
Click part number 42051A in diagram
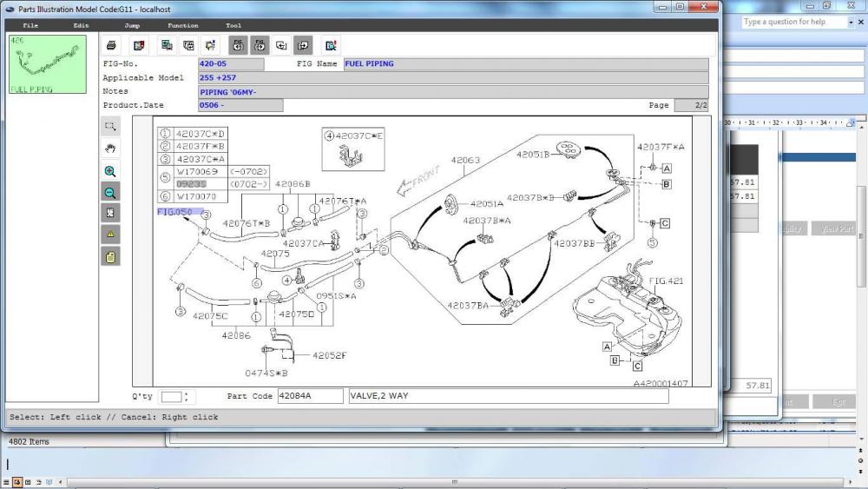[x=487, y=204]
